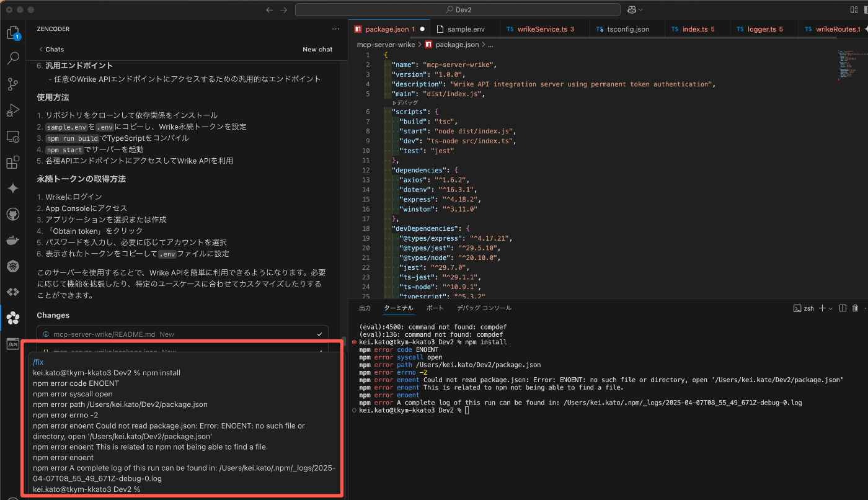The image size is (868, 500).
Task: Go forward using the title bar arrow
Action: pos(284,10)
